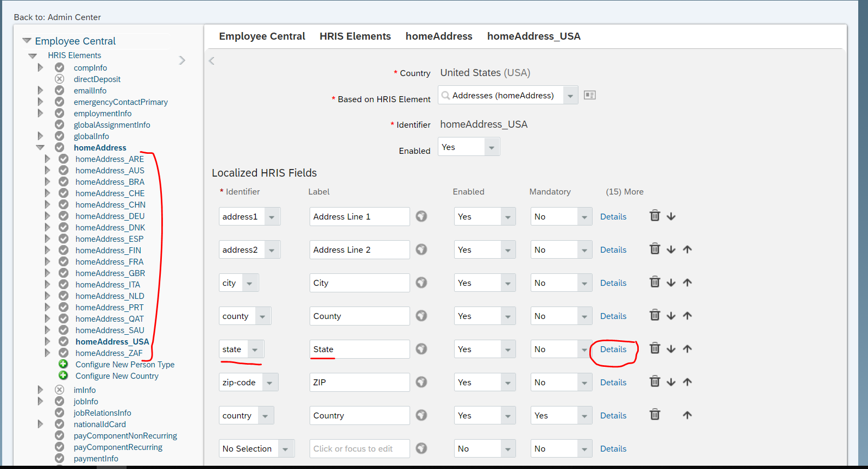Expand the homeAddress_GBR node

(x=47, y=273)
